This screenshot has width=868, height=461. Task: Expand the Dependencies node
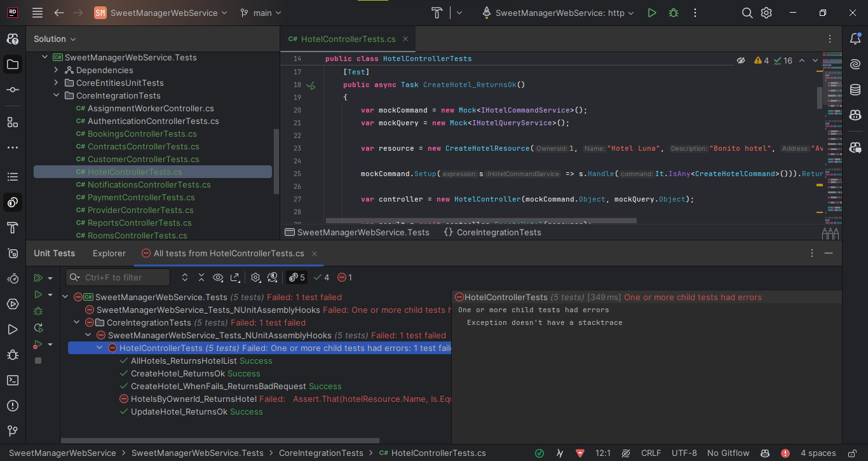click(56, 71)
